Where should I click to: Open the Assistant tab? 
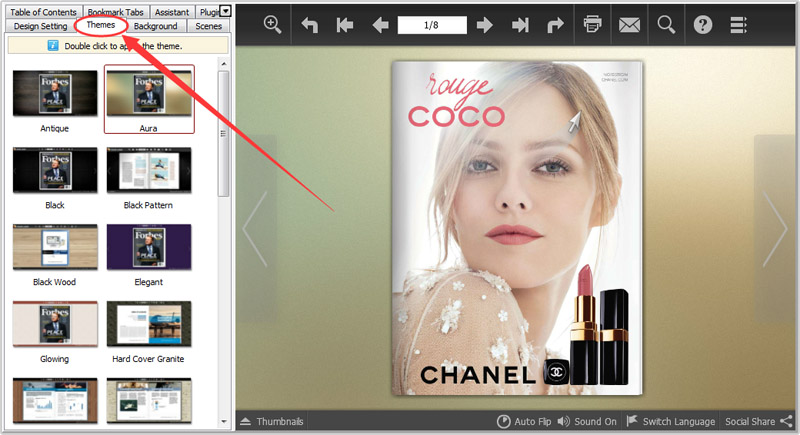pyautogui.click(x=172, y=12)
